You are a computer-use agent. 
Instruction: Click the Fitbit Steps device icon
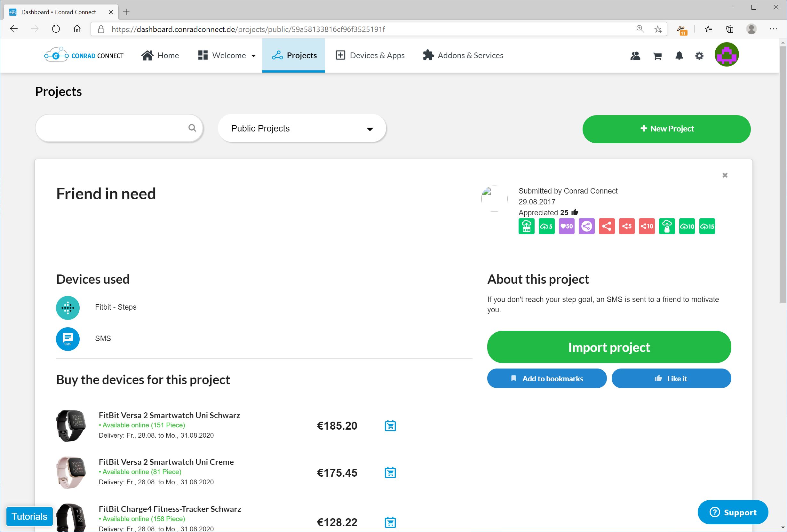(68, 308)
